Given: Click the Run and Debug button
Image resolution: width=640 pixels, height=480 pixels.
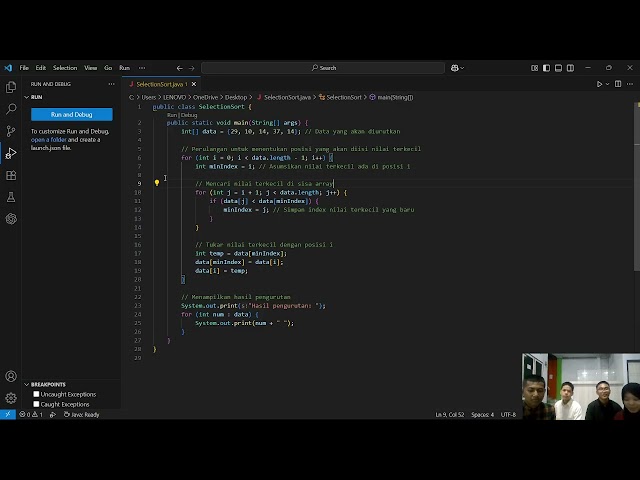Looking at the screenshot, I should click(x=72, y=115).
